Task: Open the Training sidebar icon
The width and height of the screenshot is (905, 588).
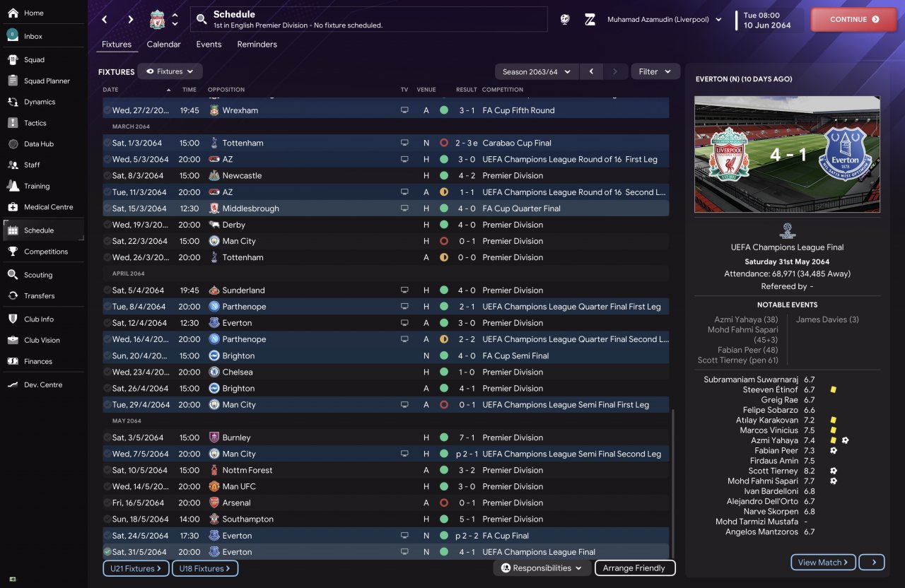Action: [x=13, y=186]
